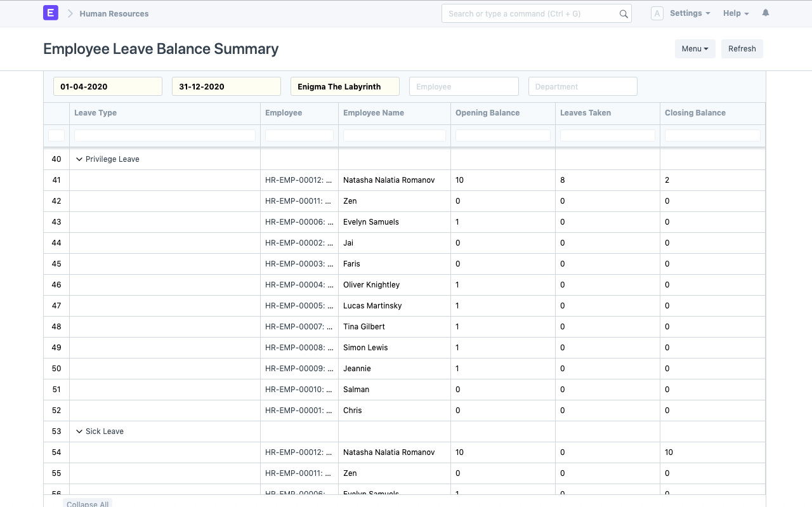812x507 pixels.
Task: Click Leaves Taken value 8
Action: (x=608, y=180)
